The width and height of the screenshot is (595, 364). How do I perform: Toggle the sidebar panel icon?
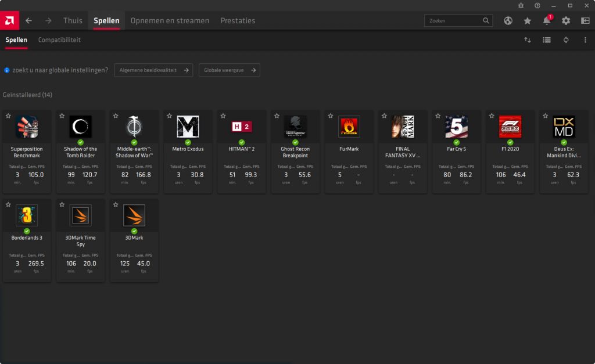(585, 21)
